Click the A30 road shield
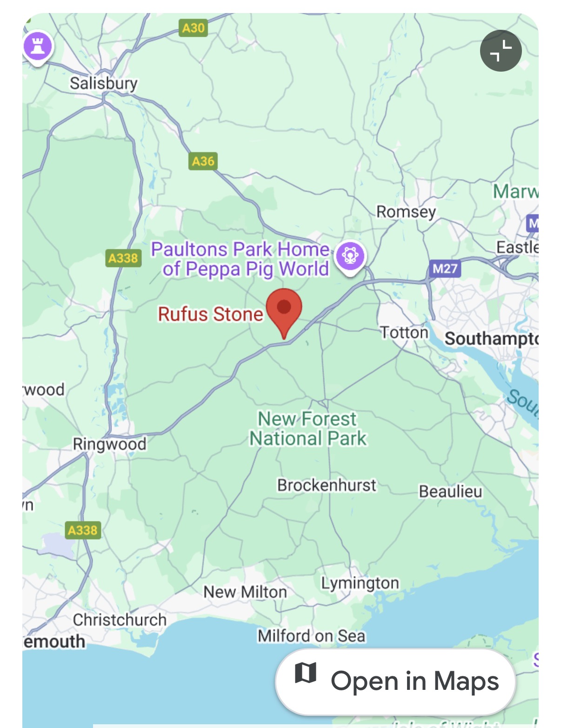 193,28
